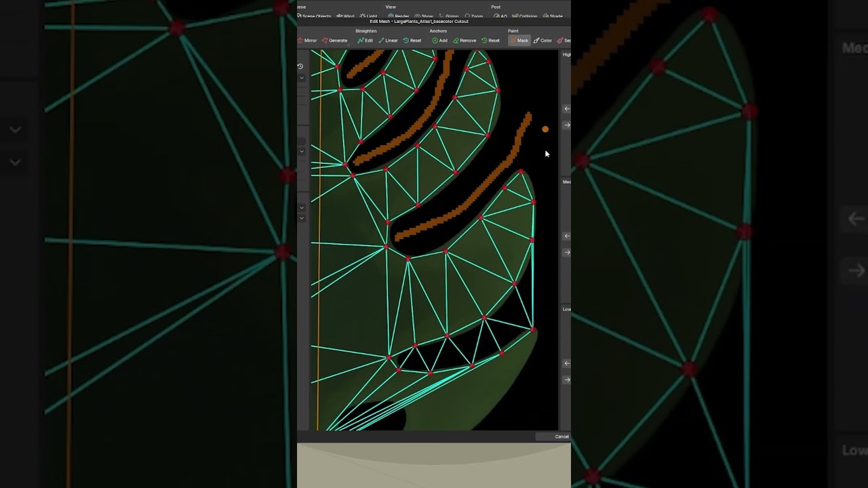Click the Post section label
Screen dimensions: 868x488
[496, 7]
